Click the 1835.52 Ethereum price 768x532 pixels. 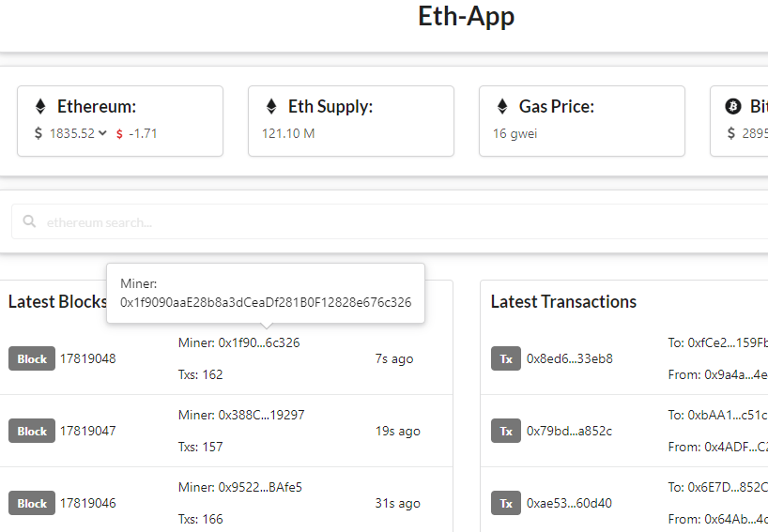(72, 133)
